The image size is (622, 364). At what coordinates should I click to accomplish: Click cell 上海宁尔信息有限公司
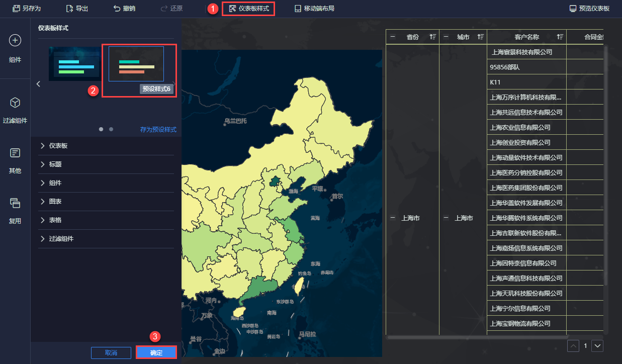pyautogui.click(x=526, y=308)
